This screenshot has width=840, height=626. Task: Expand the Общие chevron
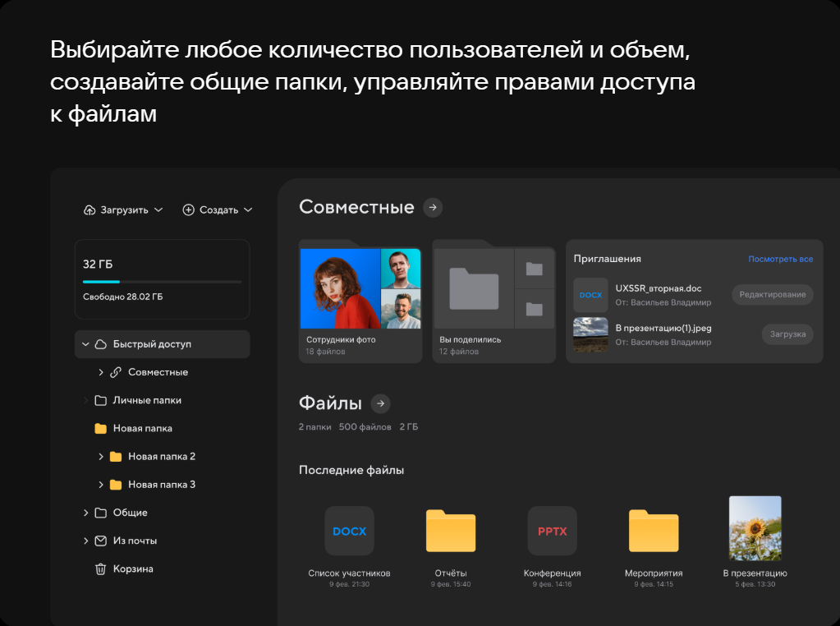point(85,513)
